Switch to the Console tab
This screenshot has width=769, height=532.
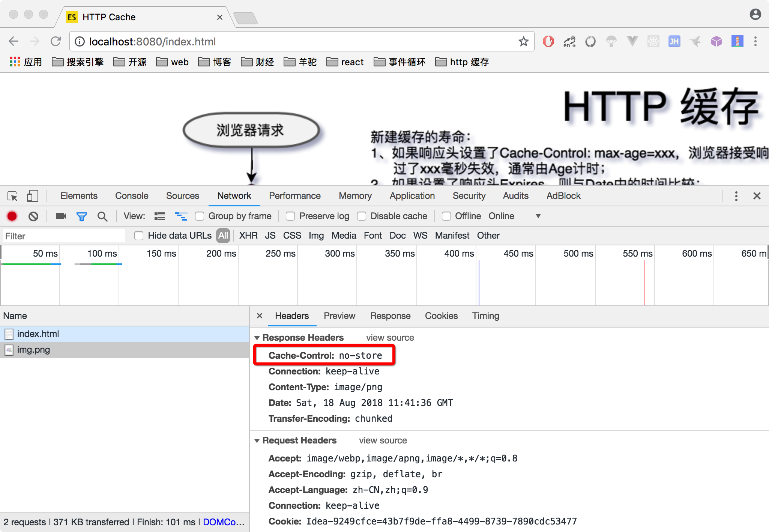coord(132,196)
